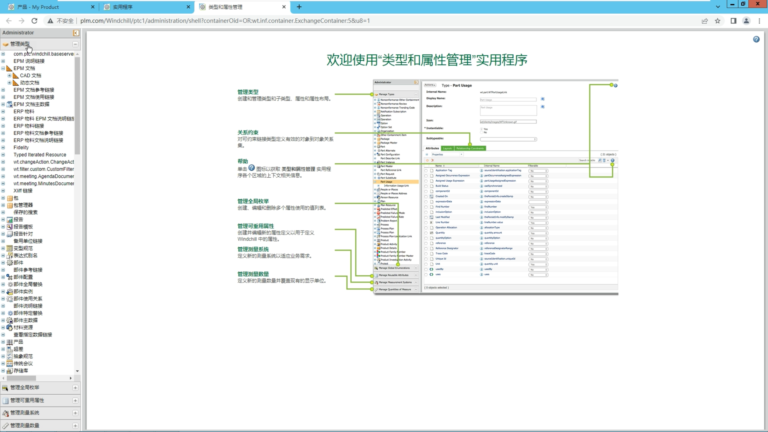Image resolution: width=768 pixels, height=432 pixels.
Task: Select the 动态文档 triangle icon
Action: coord(16,83)
